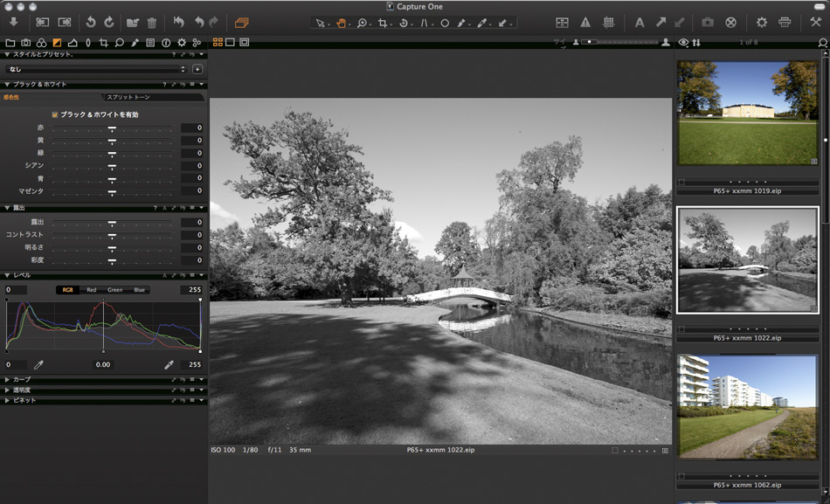Viewport: 830px width, 504px height.
Task: Open the Metadata tool tab
Action: click(150, 42)
